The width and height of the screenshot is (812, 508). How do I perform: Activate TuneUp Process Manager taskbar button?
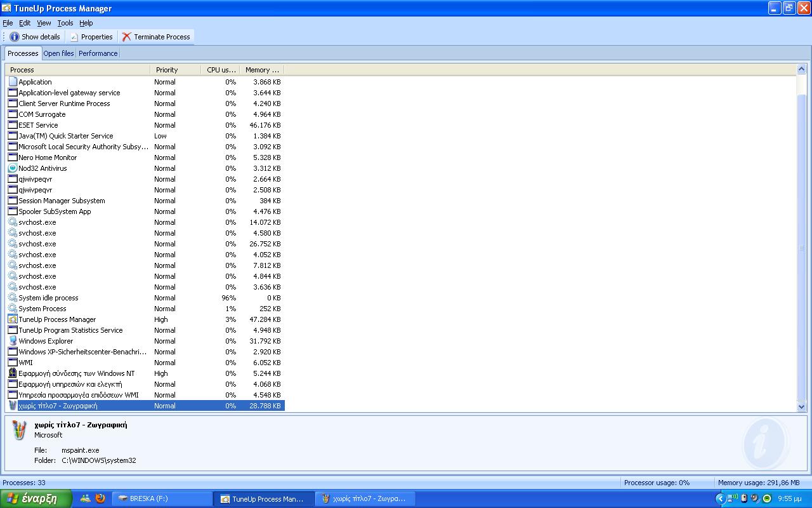pos(264,498)
